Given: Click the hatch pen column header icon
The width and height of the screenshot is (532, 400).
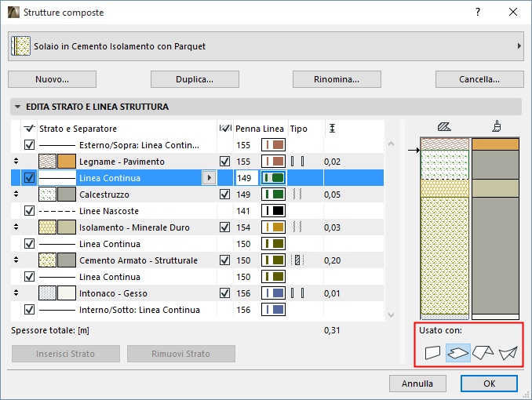Looking at the screenshot, I should pyautogui.click(x=225, y=129).
